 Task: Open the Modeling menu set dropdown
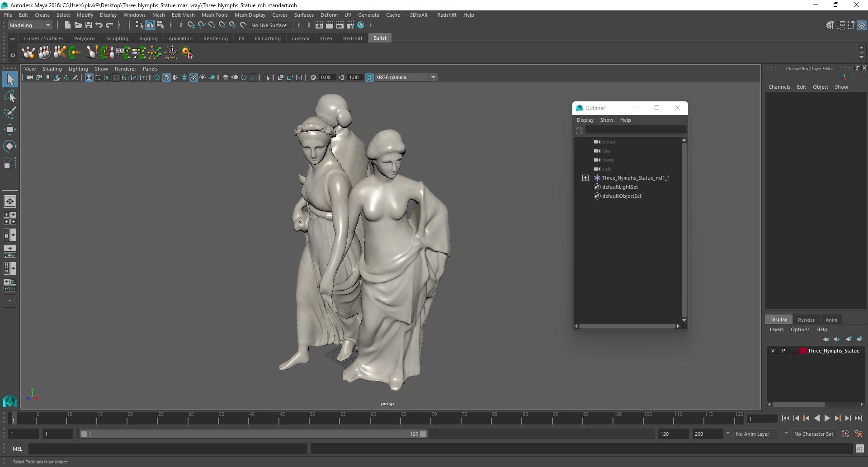[x=47, y=25]
